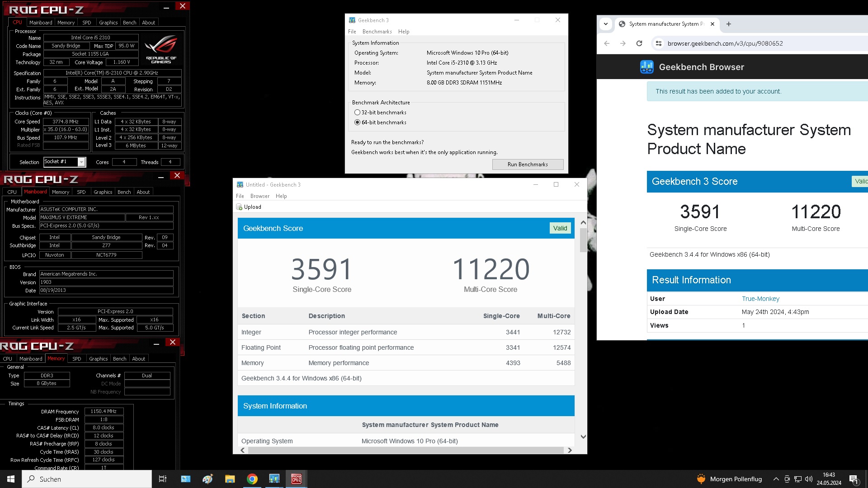The image size is (868, 488).
Task: Click the Morgen Pollenflug weather widget icon
Action: pyautogui.click(x=701, y=479)
